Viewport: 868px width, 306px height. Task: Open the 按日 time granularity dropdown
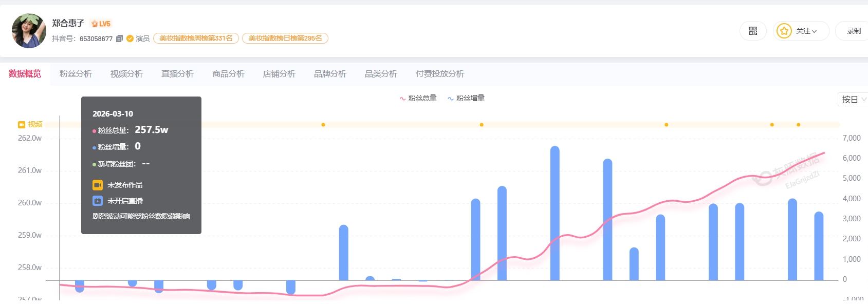coord(853,100)
